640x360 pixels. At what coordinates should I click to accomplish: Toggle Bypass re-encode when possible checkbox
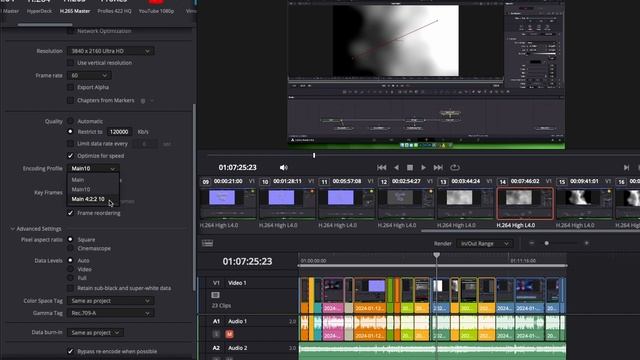click(71, 351)
